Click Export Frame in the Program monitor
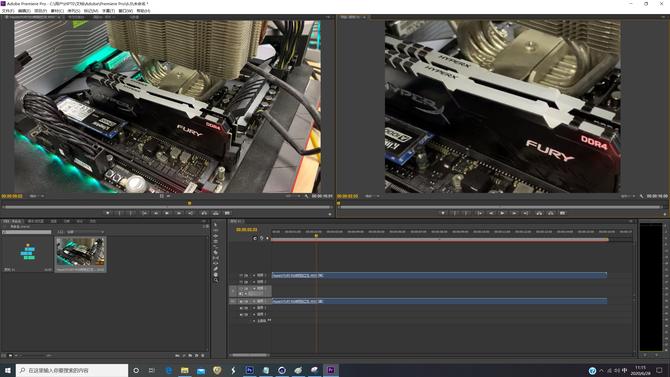 tap(562, 213)
